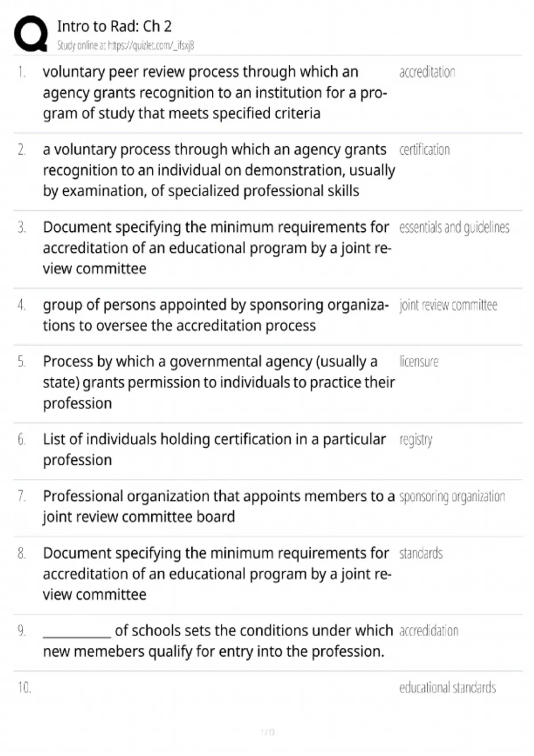Select the 'accredidation' term in row 9
Image resolution: width=534 pixels, height=756 pixels.
point(429,631)
